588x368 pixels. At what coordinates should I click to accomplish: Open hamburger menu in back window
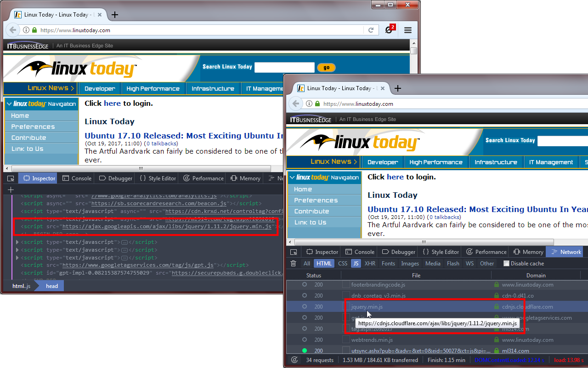coord(408,30)
